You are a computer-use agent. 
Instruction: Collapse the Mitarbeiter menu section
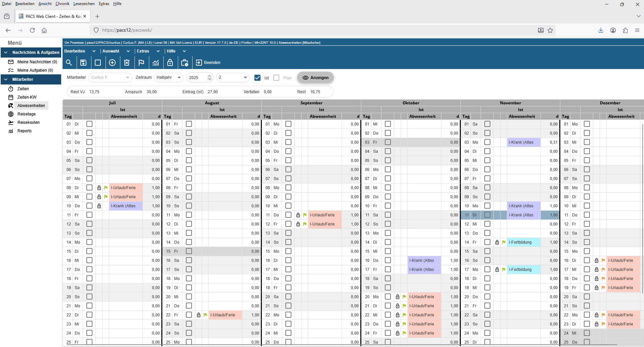click(x=6, y=79)
